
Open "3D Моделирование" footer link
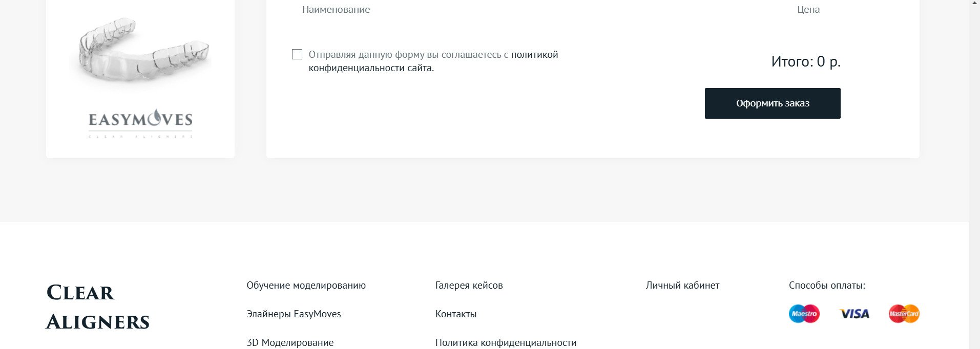coord(290,342)
